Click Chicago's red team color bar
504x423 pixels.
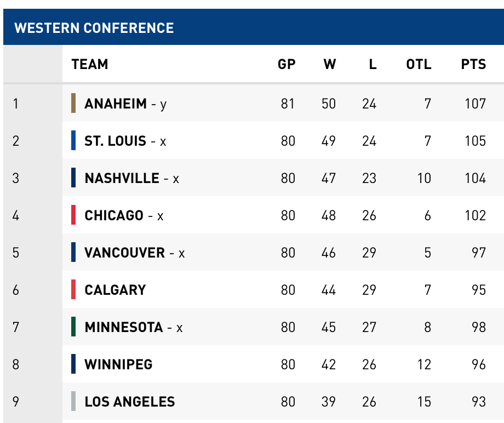point(73,215)
